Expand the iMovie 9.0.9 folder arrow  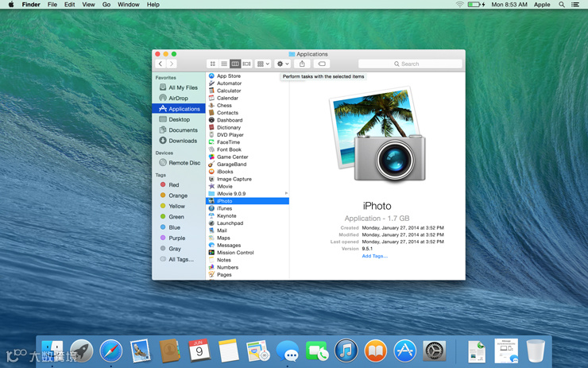click(286, 194)
